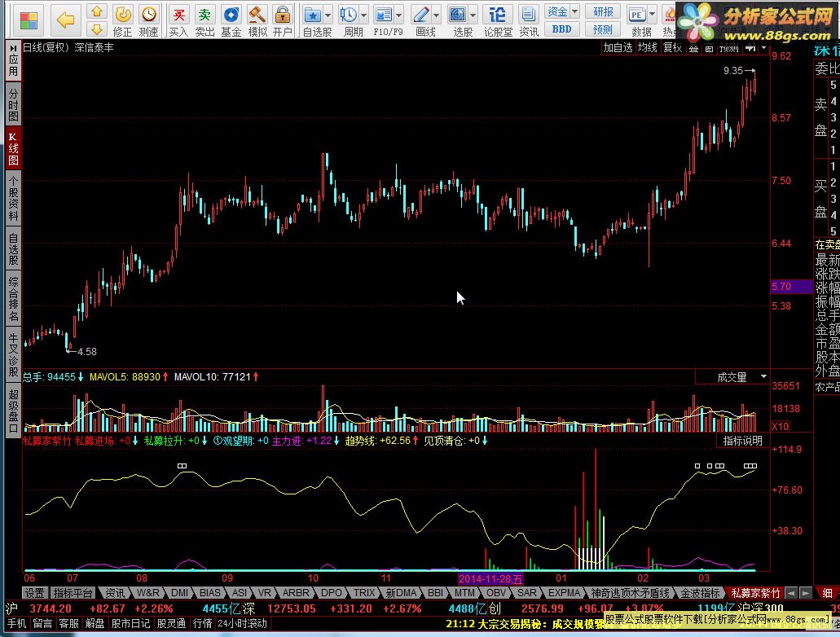Click the 预测 button under 研报
The image size is (840, 637).
pyautogui.click(x=603, y=29)
